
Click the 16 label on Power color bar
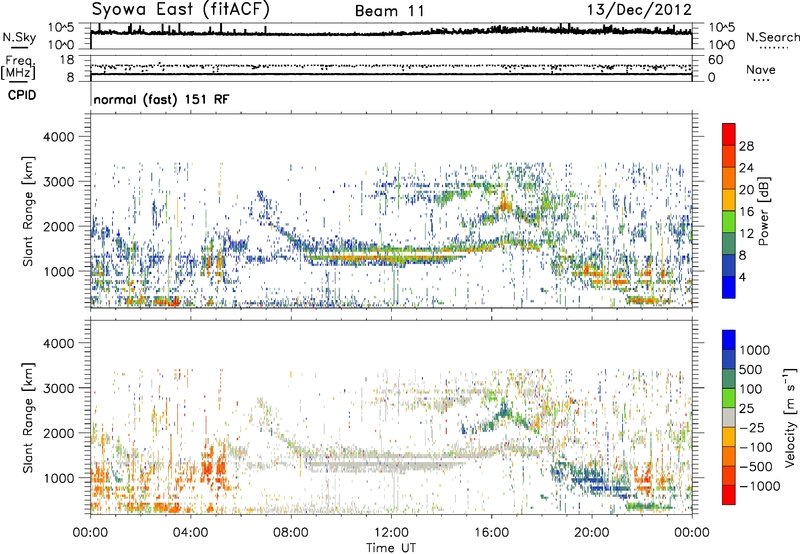coord(746,212)
